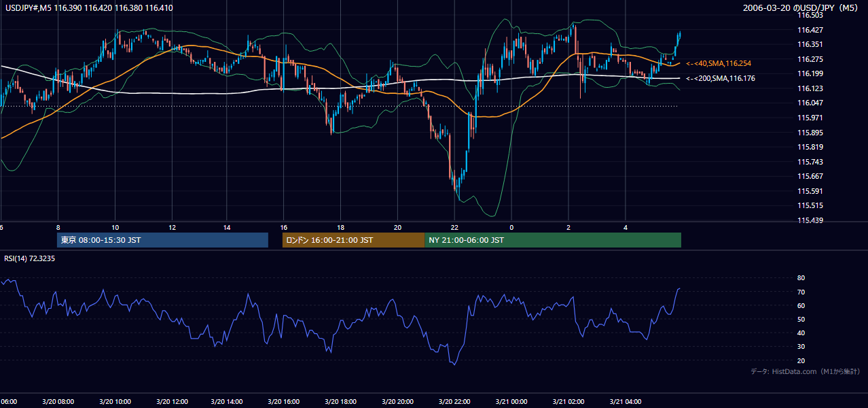Screen dimensions: 868x408
Task: Click price axis value 115.439
Action: tap(810, 220)
